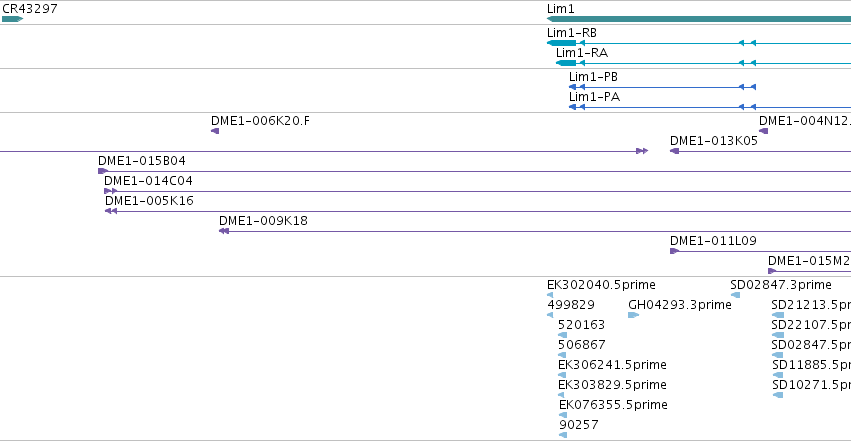This screenshot has height=441, width=851.
Task: Select the DME1-014C04 double arrow glyph
Action: 110,191
